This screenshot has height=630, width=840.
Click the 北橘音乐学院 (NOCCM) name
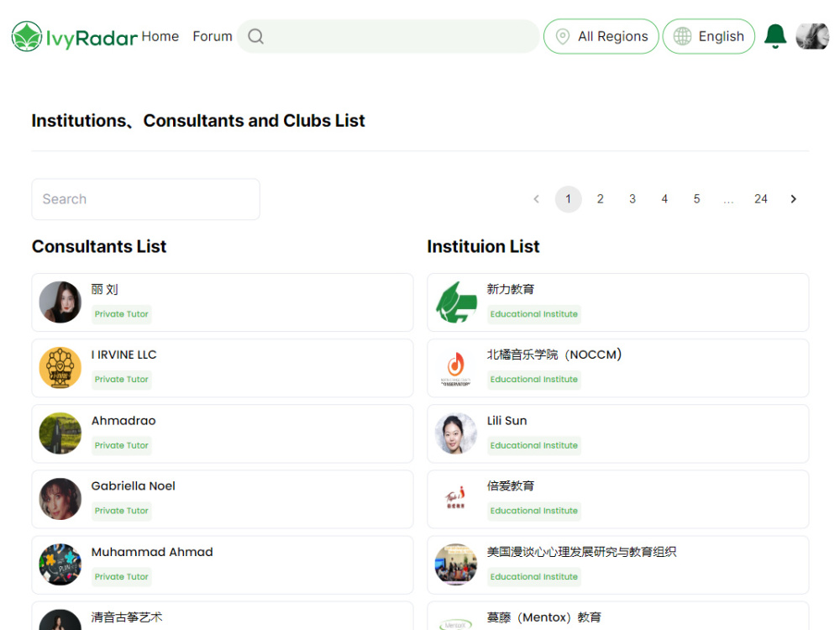(x=554, y=354)
